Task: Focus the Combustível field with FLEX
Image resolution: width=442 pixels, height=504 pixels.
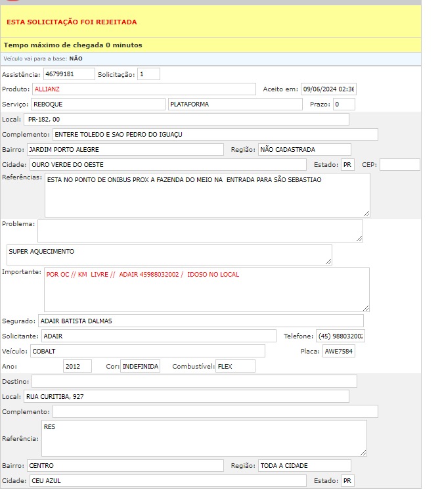Action: click(x=235, y=366)
